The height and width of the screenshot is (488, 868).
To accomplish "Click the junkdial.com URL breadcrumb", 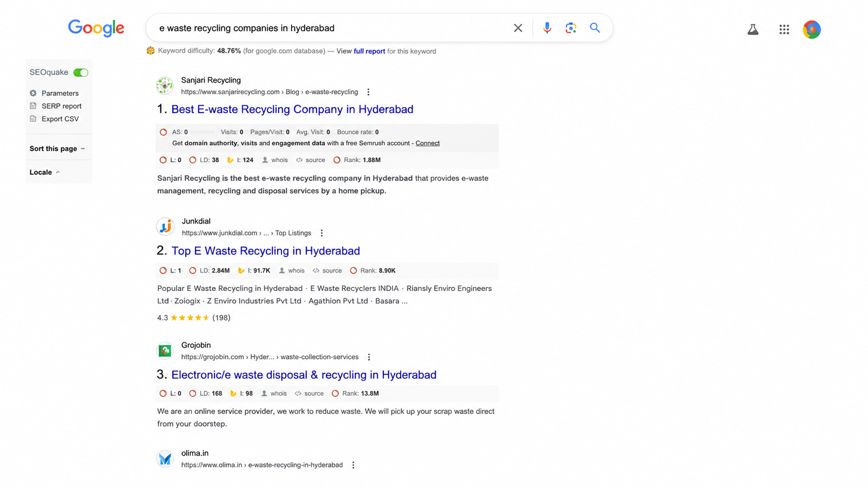I will tap(246, 233).
